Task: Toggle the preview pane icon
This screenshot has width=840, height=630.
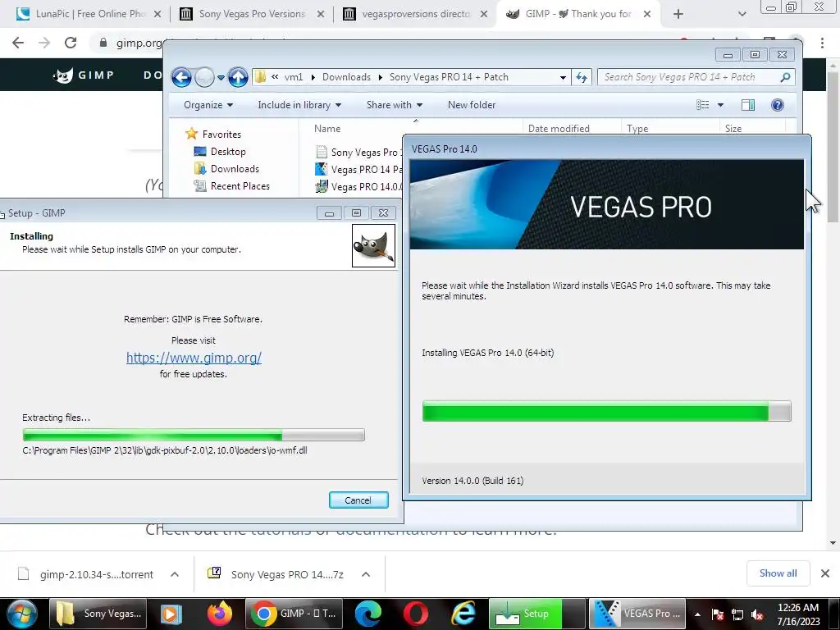Action: [748, 105]
